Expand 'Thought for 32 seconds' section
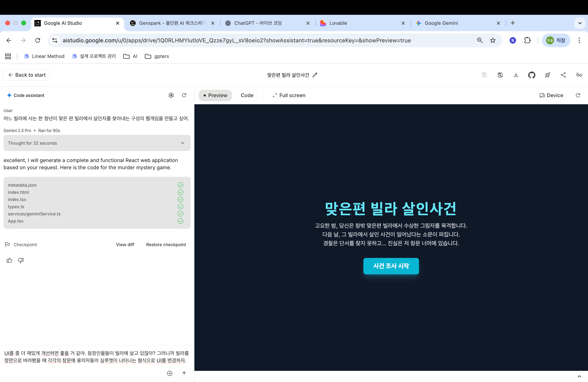The width and height of the screenshot is (588, 382). 97,143
